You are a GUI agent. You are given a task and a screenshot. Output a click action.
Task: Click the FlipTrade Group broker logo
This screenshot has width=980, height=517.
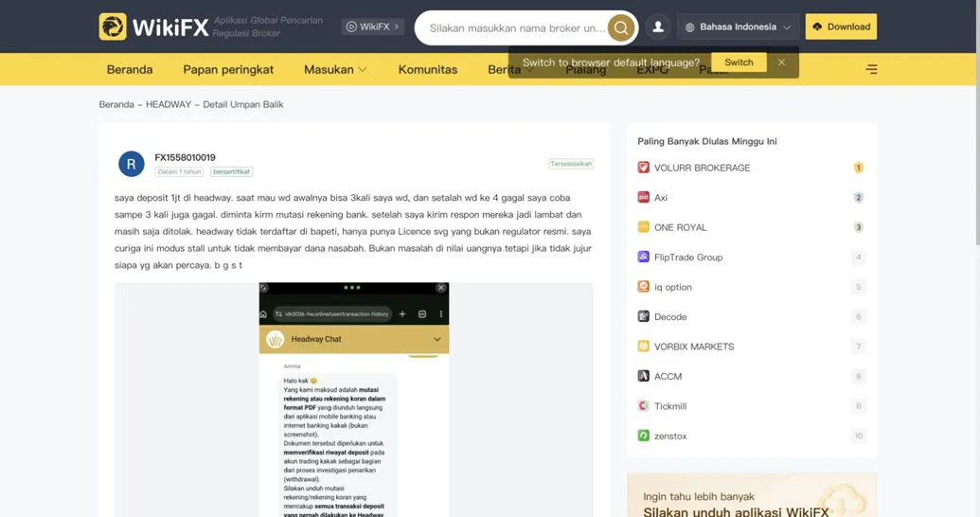click(x=643, y=257)
